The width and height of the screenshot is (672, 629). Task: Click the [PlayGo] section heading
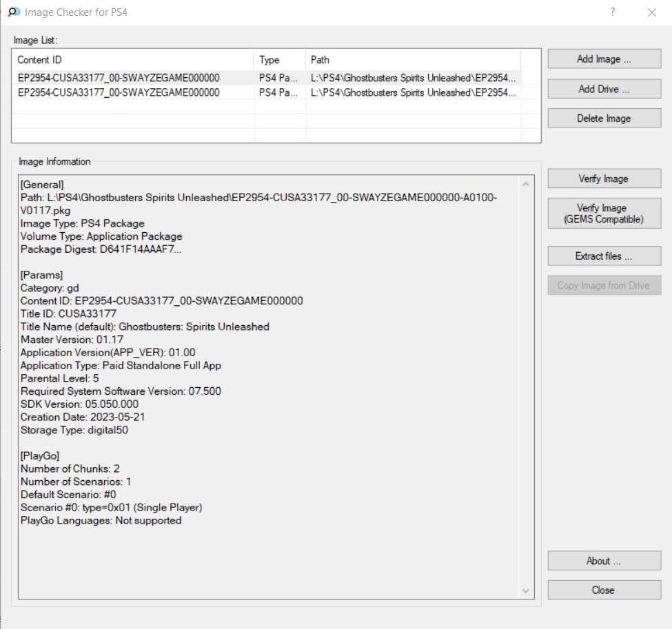[x=40, y=456]
